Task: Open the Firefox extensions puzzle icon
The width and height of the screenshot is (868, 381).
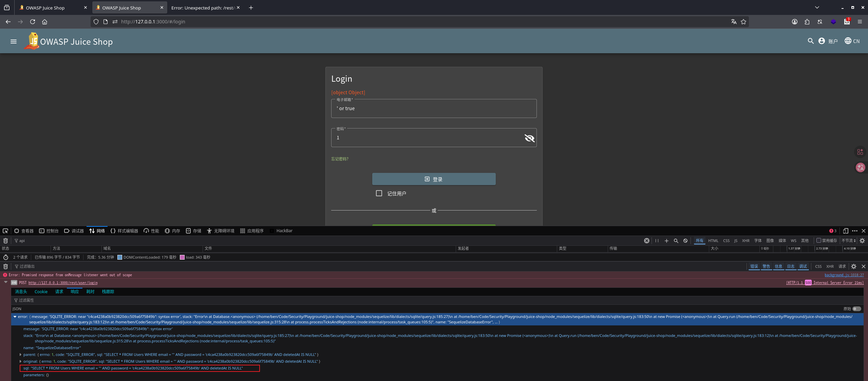Action: click(807, 22)
